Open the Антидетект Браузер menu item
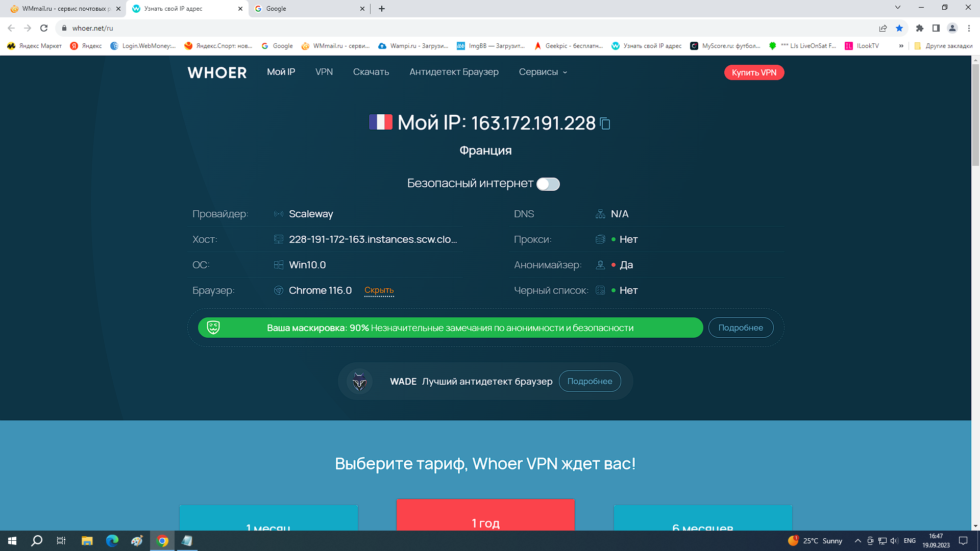The height and width of the screenshot is (551, 980). point(454,72)
